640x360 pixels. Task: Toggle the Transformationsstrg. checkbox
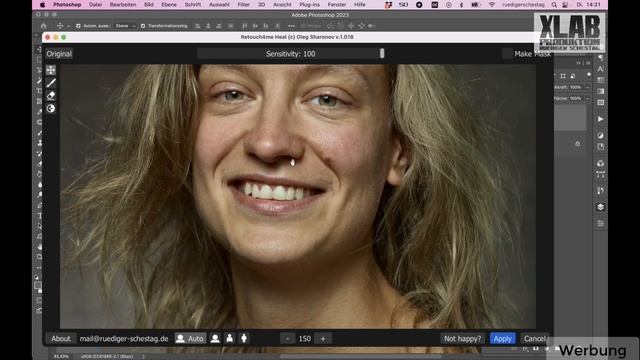(143, 26)
